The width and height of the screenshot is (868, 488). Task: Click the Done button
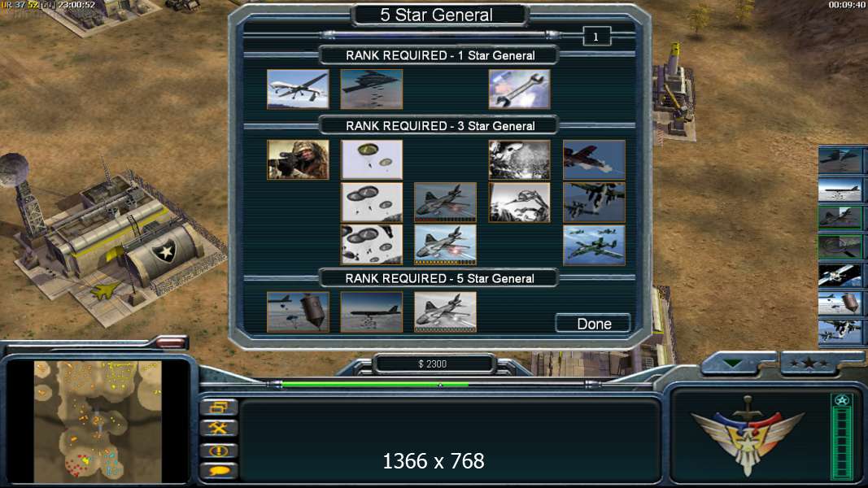(593, 324)
